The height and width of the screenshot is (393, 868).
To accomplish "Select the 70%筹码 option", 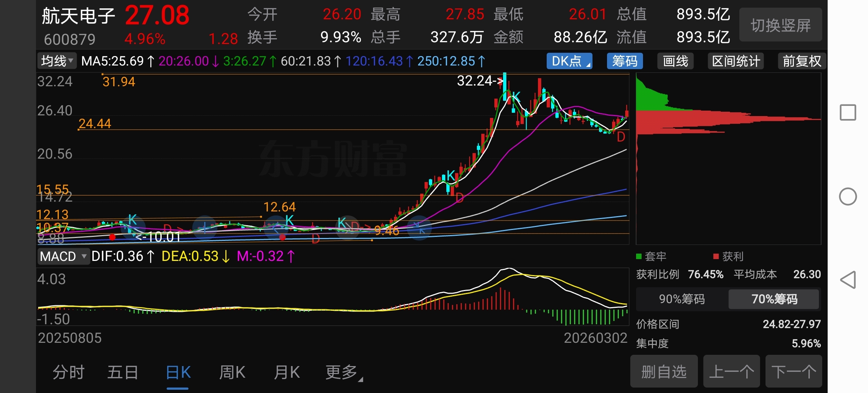I will (774, 299).
